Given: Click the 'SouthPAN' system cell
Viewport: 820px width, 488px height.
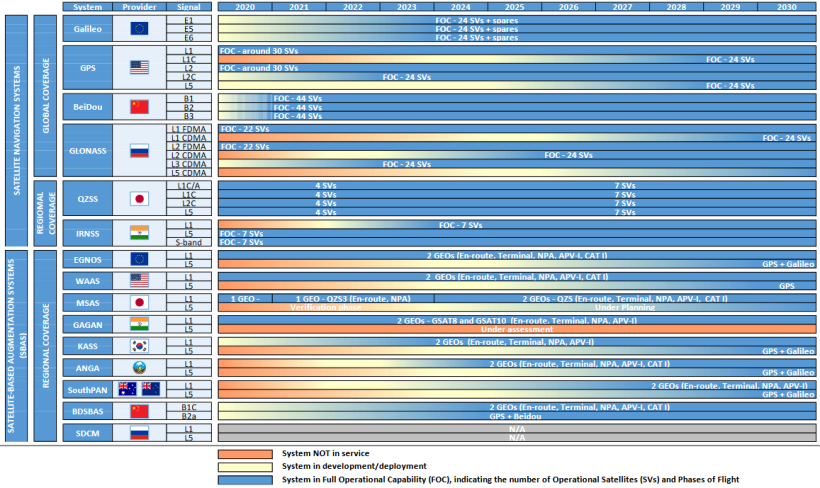Looking at the screenshot, I should click(x=87, y=390).
